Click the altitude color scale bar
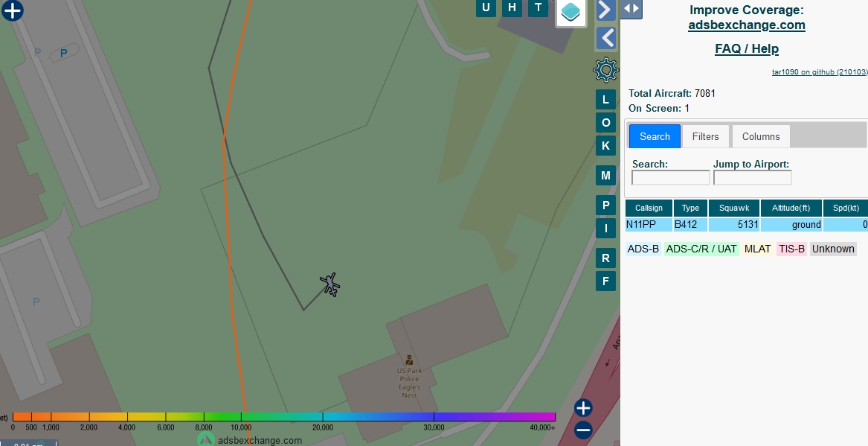868x446 pixels. pos(283,417)
